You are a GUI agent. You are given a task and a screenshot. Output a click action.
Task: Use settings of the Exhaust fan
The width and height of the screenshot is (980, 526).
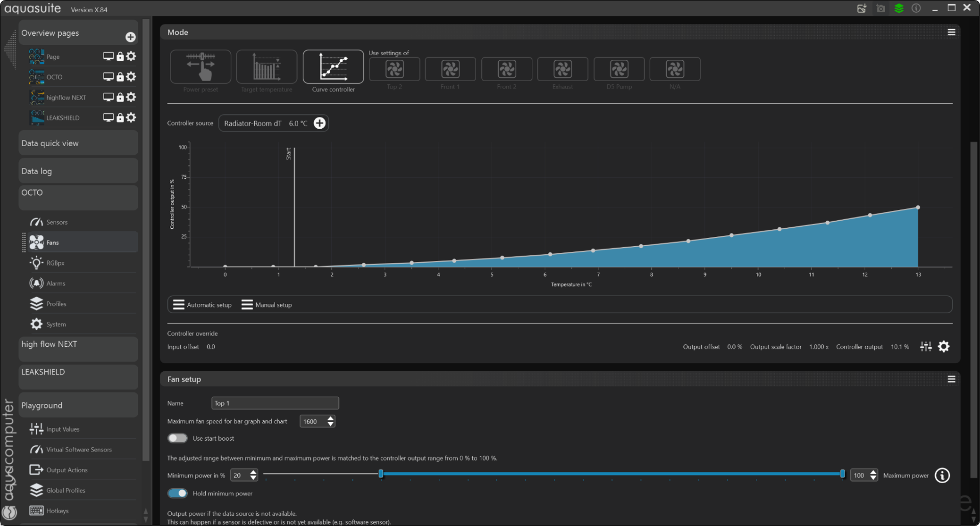click(562, 69)
